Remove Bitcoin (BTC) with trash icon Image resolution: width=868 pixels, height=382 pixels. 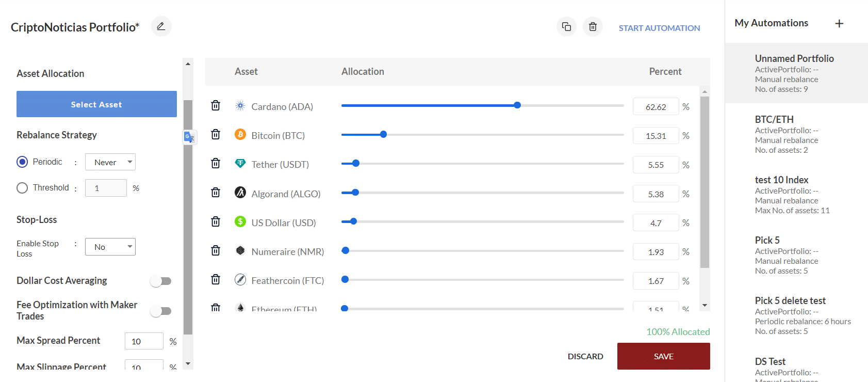click(216, 134)
